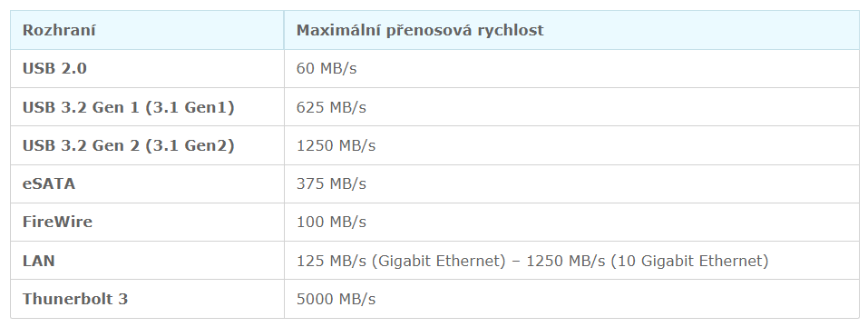Screen dimensions: 868x327
Task: Click the Gigabit Ethernet 125 MB/s text
Action: click(x=401, y=261)
